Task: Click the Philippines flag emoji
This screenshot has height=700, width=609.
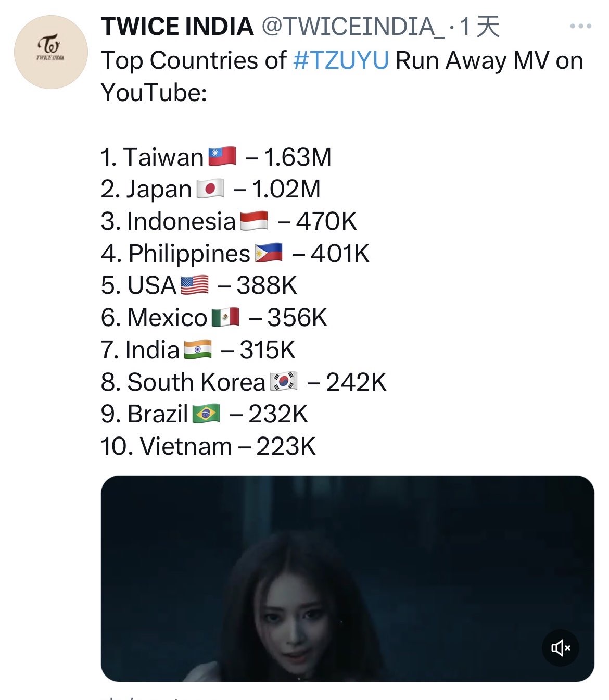Action: click(269, 253)
